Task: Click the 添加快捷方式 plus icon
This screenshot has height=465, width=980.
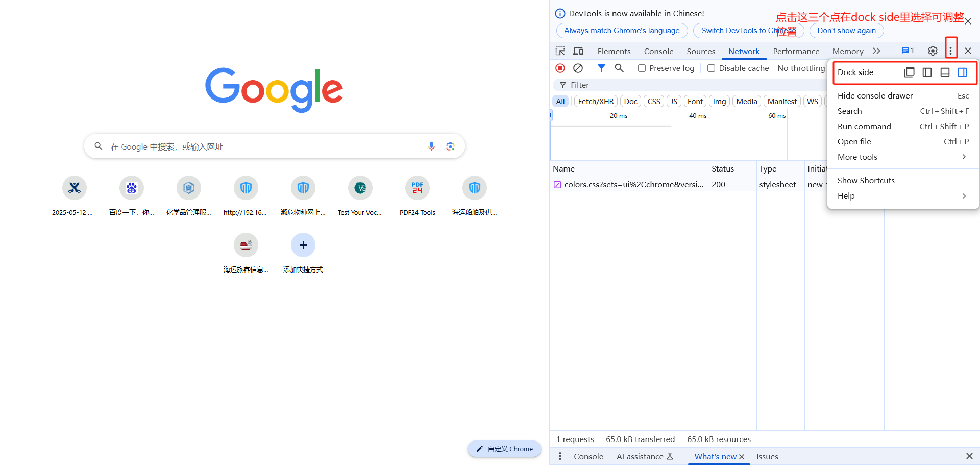Action: click(303, 245)
